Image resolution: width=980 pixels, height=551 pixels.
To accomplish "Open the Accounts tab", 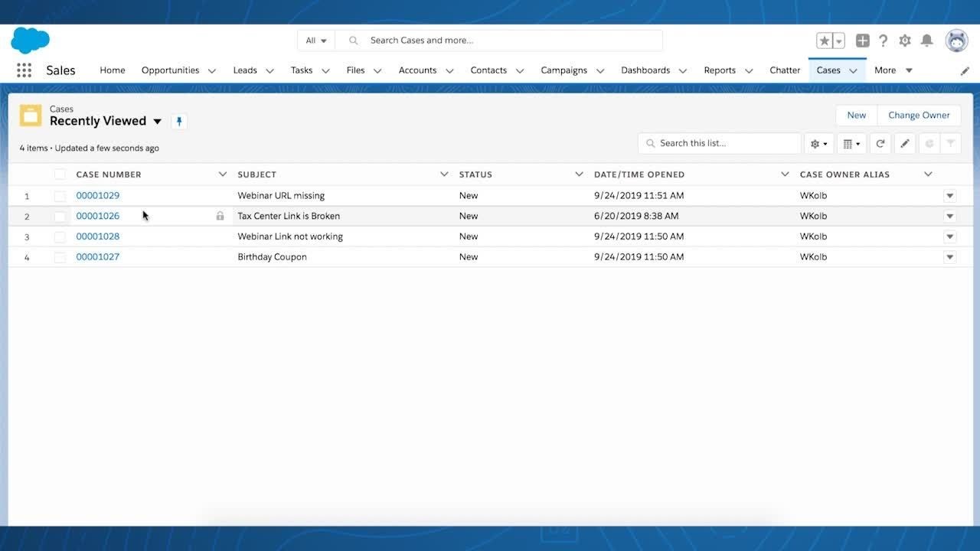I will pos(417,70).
